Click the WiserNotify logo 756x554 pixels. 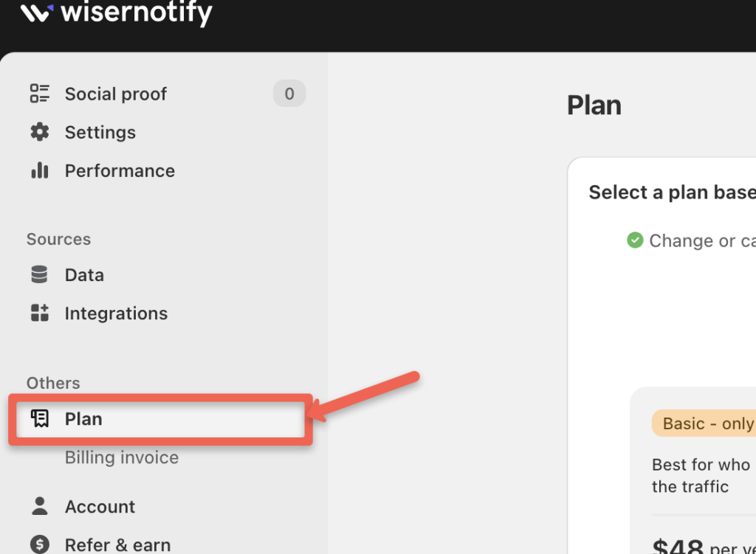pyautogui.click(x=116, y=13)
